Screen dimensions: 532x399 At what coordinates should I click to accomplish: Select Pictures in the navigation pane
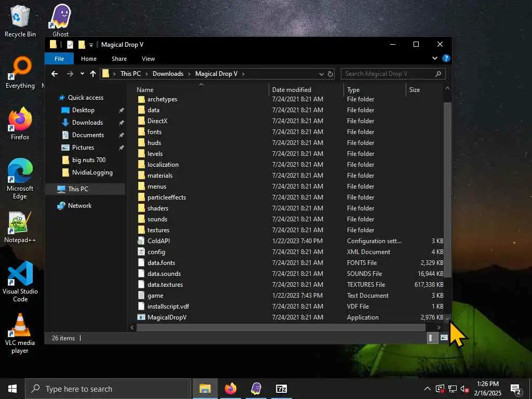point(83,148)
